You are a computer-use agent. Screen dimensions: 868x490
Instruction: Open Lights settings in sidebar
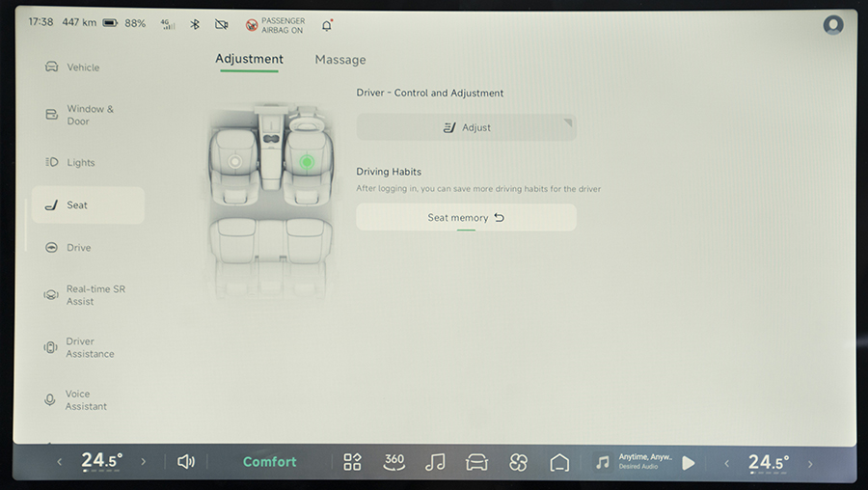click(x=81, y=163)
